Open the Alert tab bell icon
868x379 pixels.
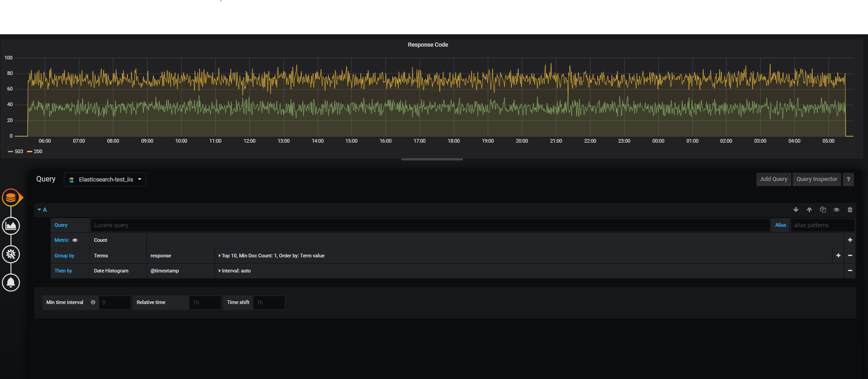pyautogui.click(x=11, y=283)
